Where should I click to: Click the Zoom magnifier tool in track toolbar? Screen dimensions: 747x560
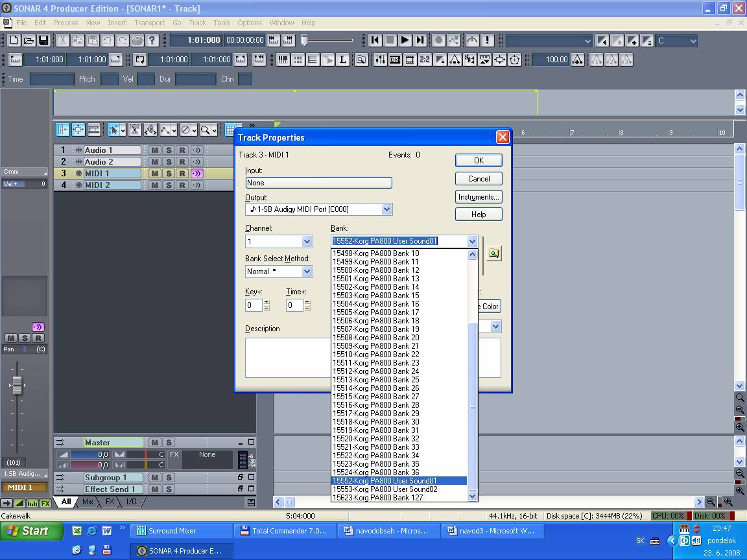206,130
